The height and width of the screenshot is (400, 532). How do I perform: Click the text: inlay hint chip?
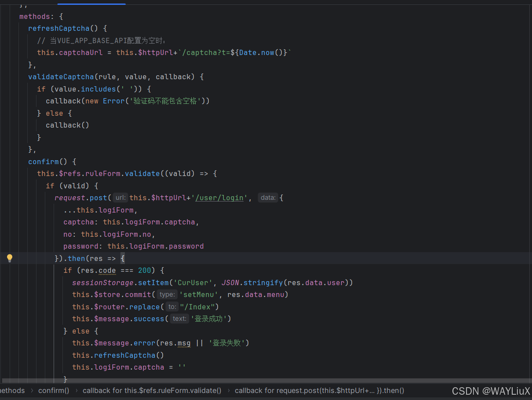179,319
